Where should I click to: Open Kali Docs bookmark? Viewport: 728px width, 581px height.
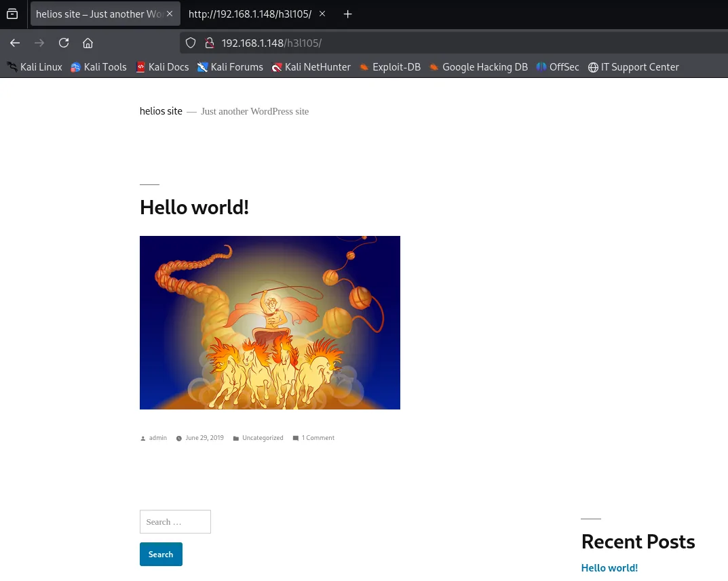pos(163,67)
